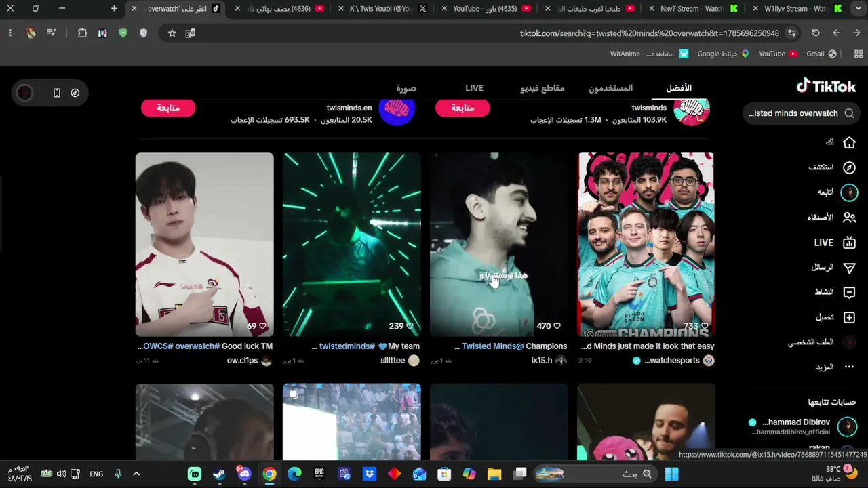Click the Upload plus icon in sidebar
The width and height of the screenshot is (868, 488).
pyautogui.click(x=849, y=317)
